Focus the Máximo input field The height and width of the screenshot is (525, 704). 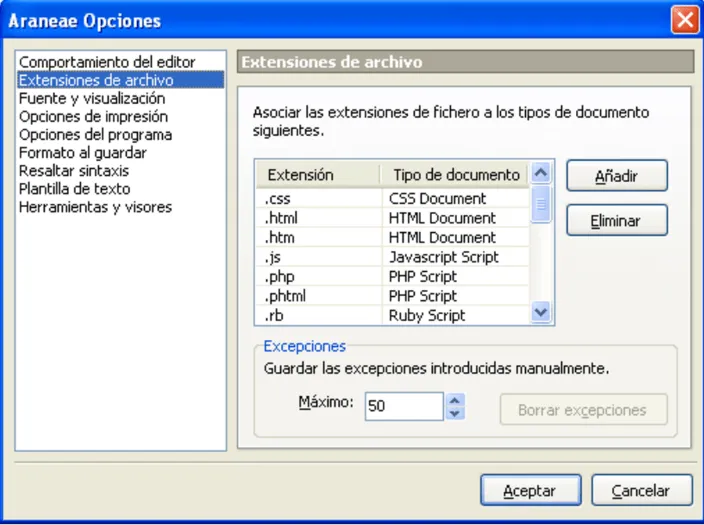click(x=404, y=406)
